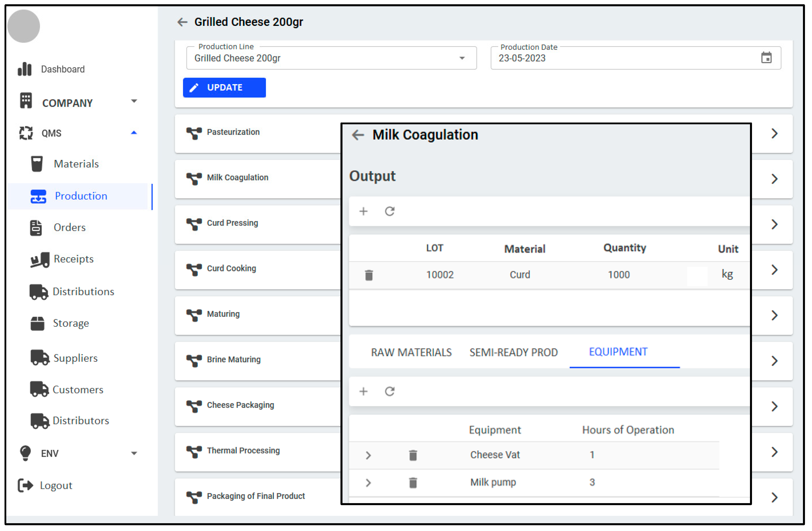Viewport: 812px width, 531px height.
Task: Delete the Milk pump equipment row
Action: 413,483
